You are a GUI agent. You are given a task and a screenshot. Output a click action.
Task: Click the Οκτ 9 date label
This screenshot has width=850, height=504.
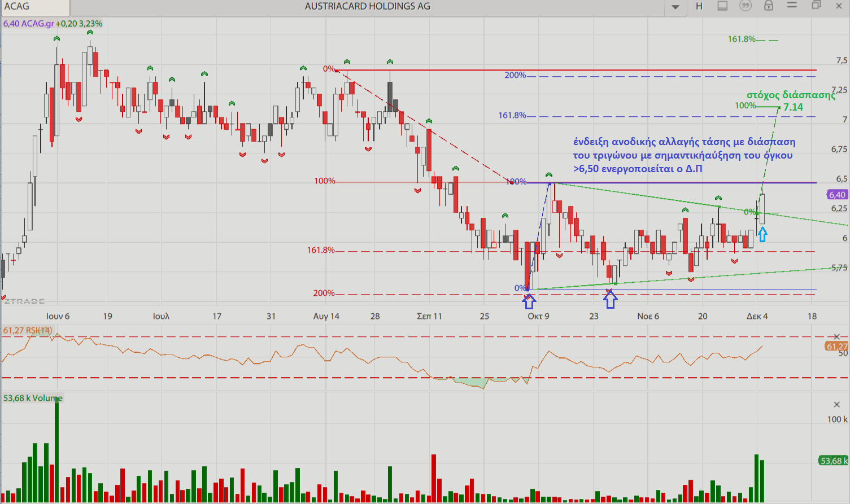click(538, 317)
